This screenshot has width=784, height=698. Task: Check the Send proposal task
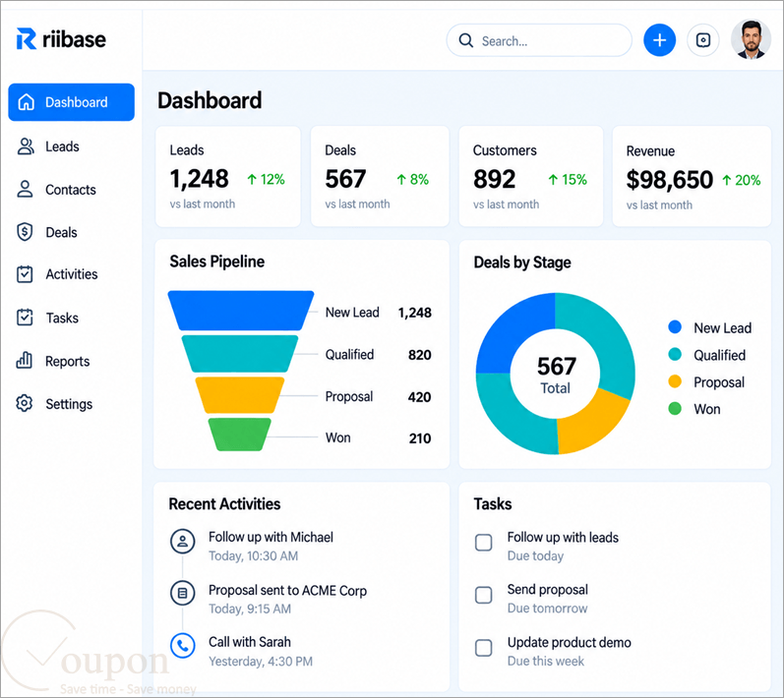click(x=484, y=595)
